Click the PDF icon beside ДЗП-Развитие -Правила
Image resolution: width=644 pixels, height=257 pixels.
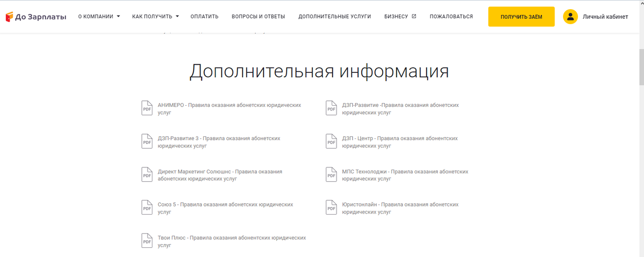(331, 108)
